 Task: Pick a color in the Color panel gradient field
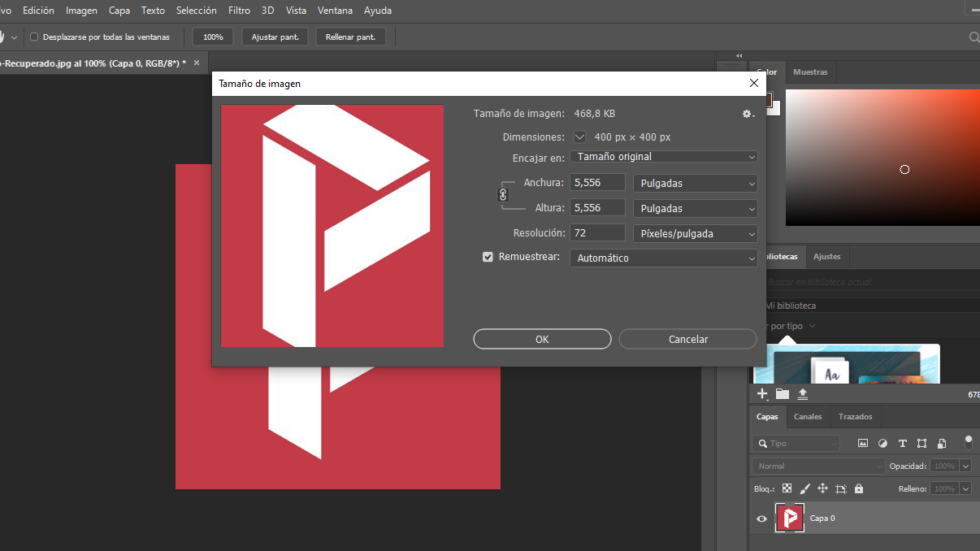click(882, 157)
